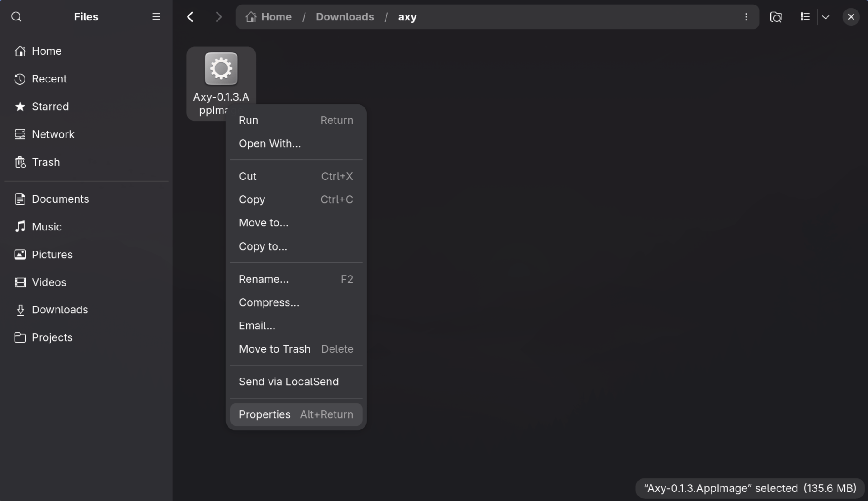This screenshot has width=868, height=501.
Task: Click the Documents icon in sidebar
Action: [20, 199]
